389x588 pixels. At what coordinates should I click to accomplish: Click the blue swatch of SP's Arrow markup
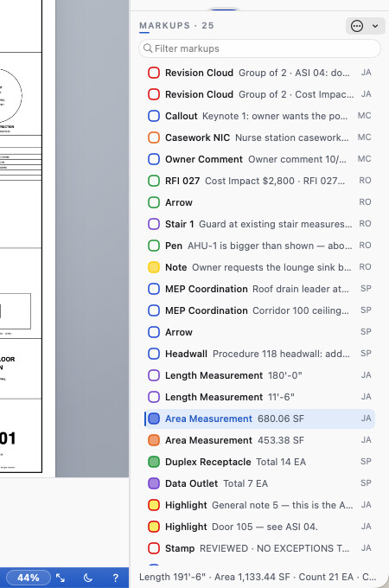point(154,332)
